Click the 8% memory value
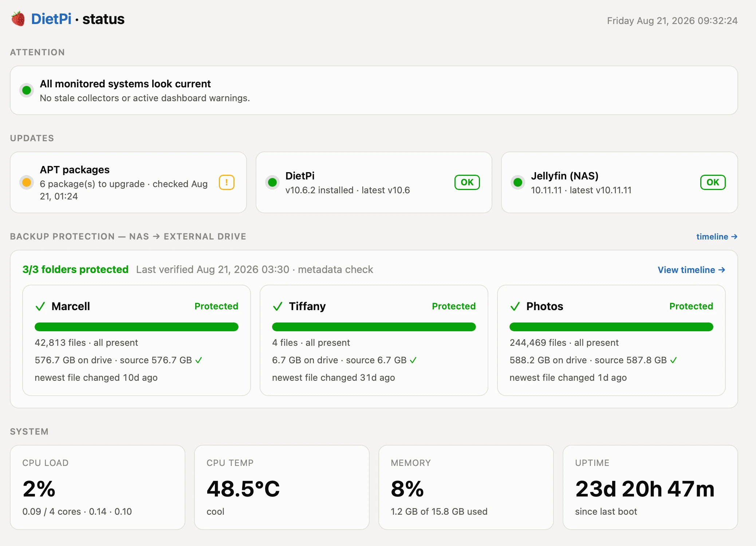 click(407, 488)
